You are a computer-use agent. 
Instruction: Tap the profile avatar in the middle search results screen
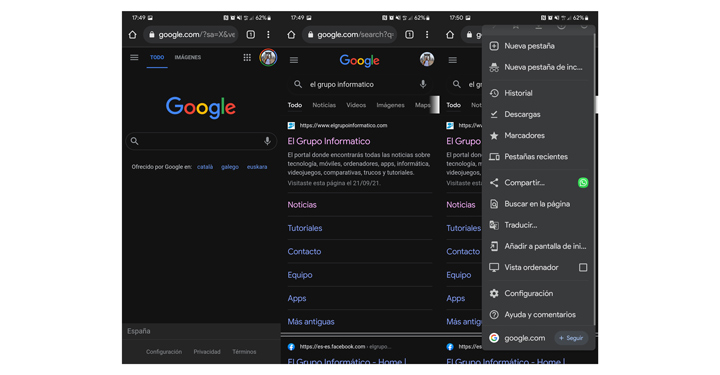[427, 59]
